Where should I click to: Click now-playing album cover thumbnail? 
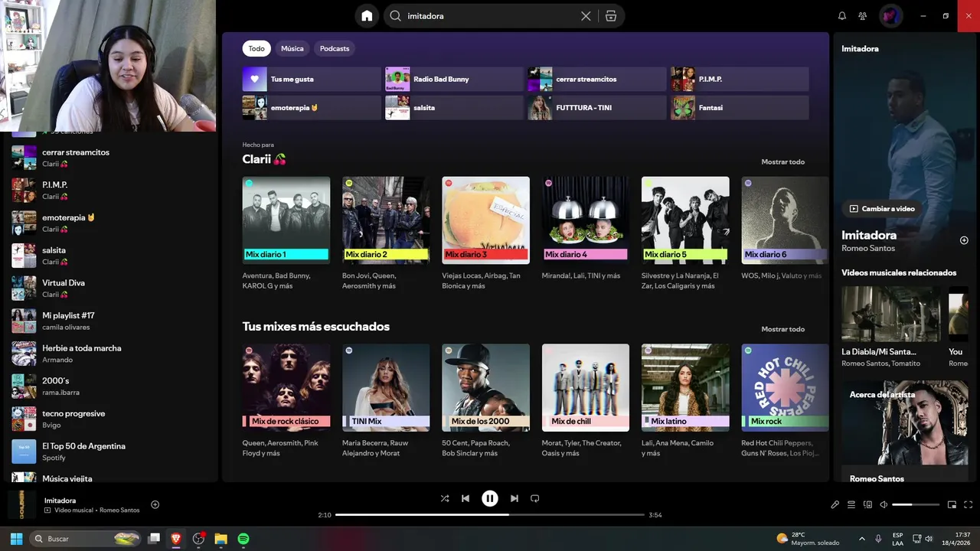(x=21, y=505)
